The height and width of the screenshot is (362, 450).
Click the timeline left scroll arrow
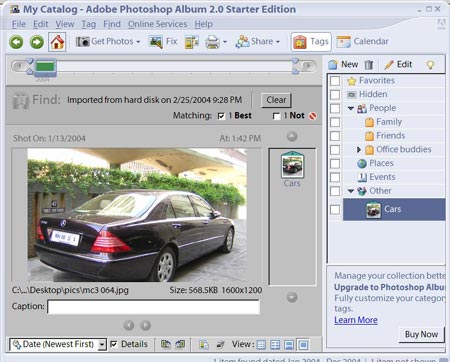click(x=19, y=66)
